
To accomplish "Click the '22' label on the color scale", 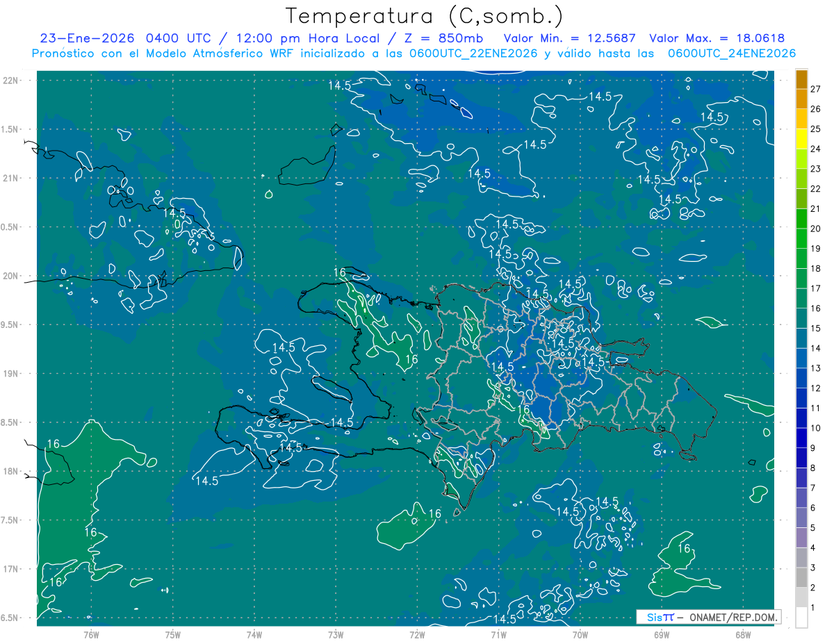I will click(x=815, y=189).
